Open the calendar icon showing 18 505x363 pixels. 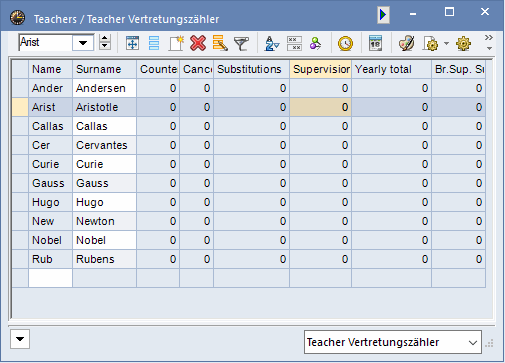click(x=375, y=43)
